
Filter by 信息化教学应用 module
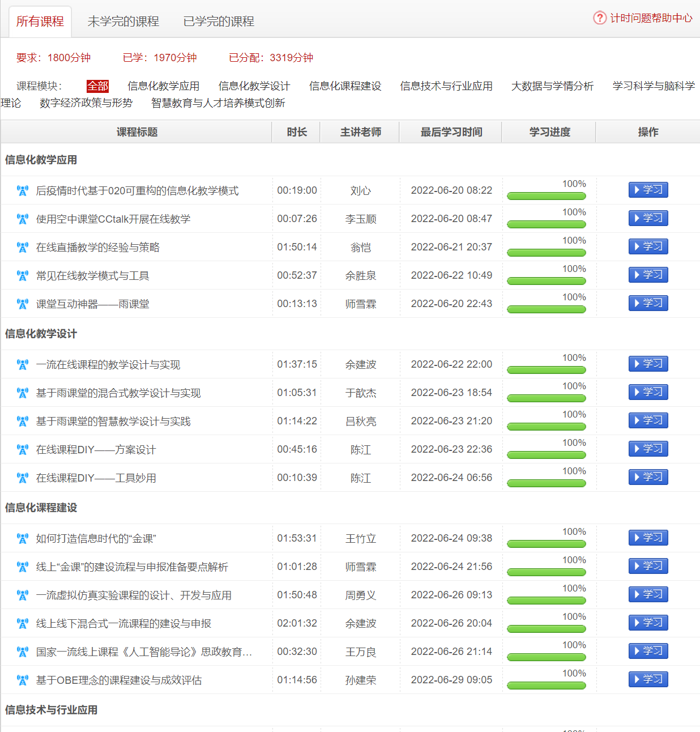tap(163, 86)
